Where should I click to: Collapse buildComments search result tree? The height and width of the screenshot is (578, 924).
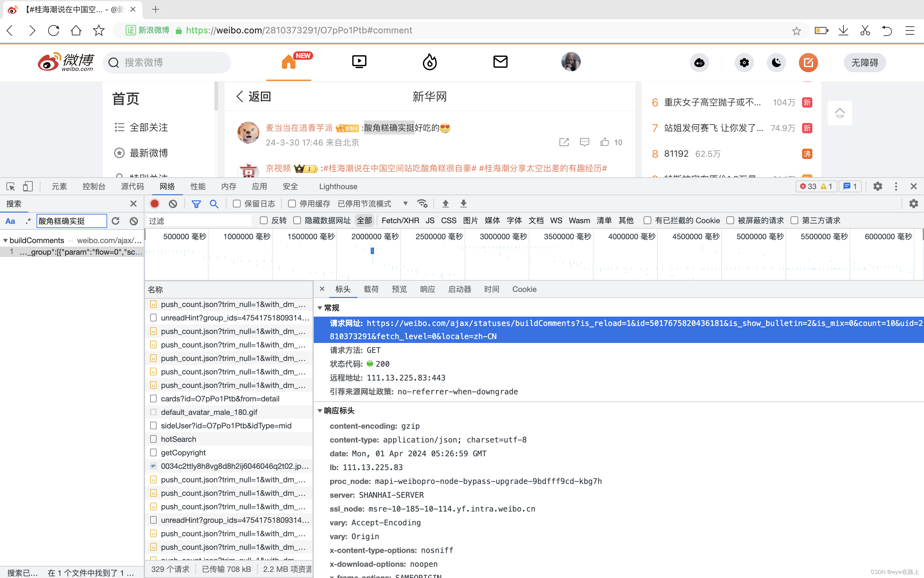(x=5, y=241)
